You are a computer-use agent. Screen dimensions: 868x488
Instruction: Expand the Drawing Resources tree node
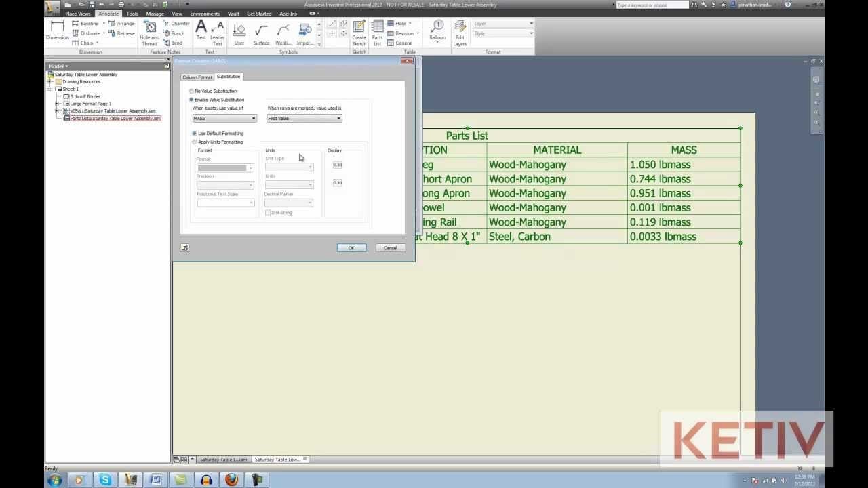point(50,82)
